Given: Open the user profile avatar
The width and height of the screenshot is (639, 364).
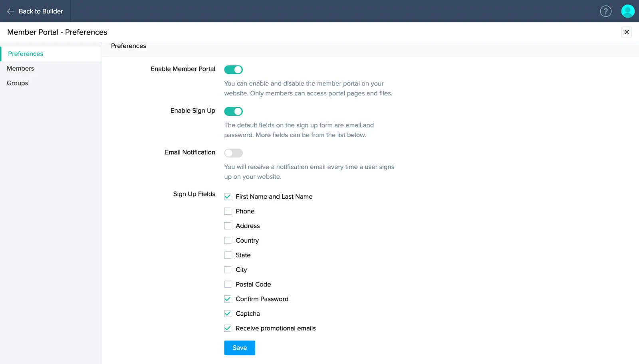Looking at the screenshot, I should pyautogui.click(x=628, y=11).
